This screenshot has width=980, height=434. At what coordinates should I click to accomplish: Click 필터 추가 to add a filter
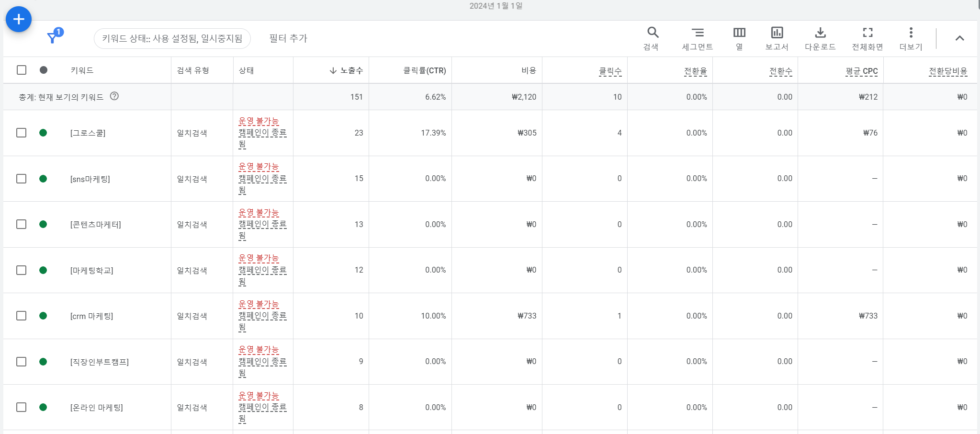[288, 38]
